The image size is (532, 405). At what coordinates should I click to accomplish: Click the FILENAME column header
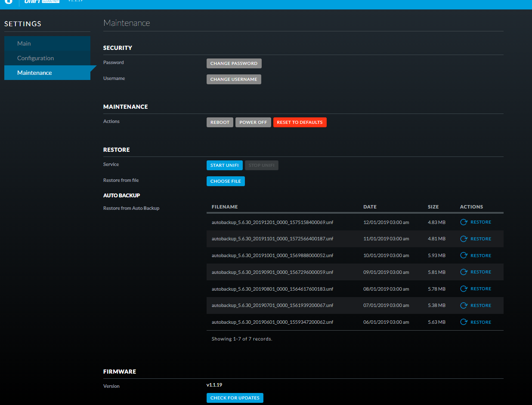point(225,207)
